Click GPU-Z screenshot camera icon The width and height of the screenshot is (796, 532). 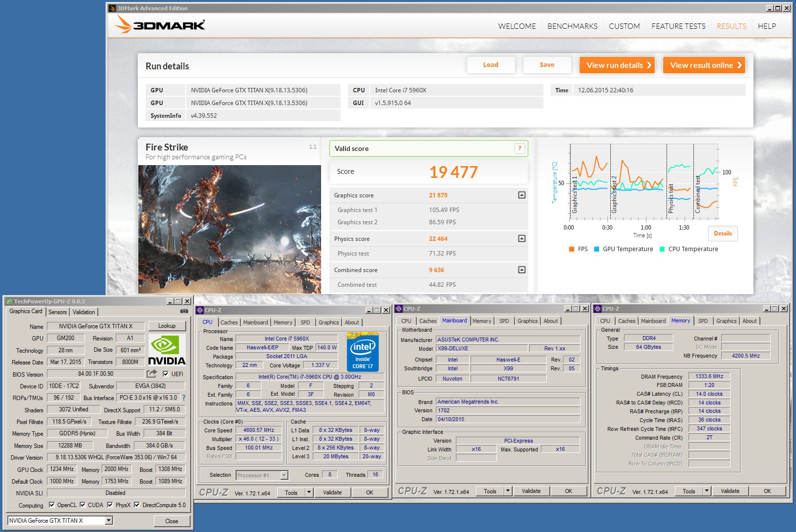[184, 311]
